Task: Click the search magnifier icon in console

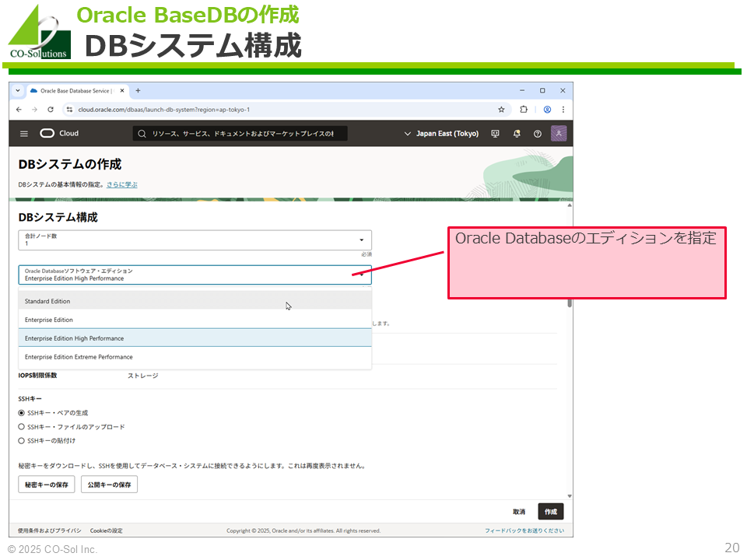Action: [142, 134]
